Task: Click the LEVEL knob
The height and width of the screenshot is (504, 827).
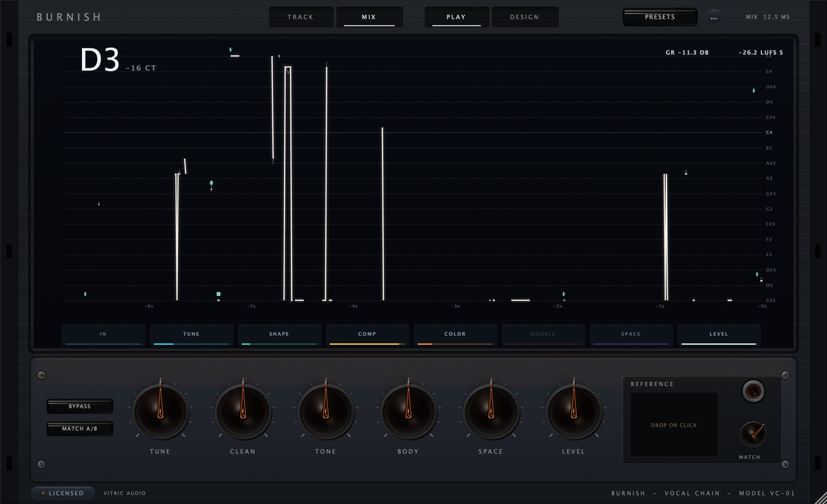Action: pos(573,412)
